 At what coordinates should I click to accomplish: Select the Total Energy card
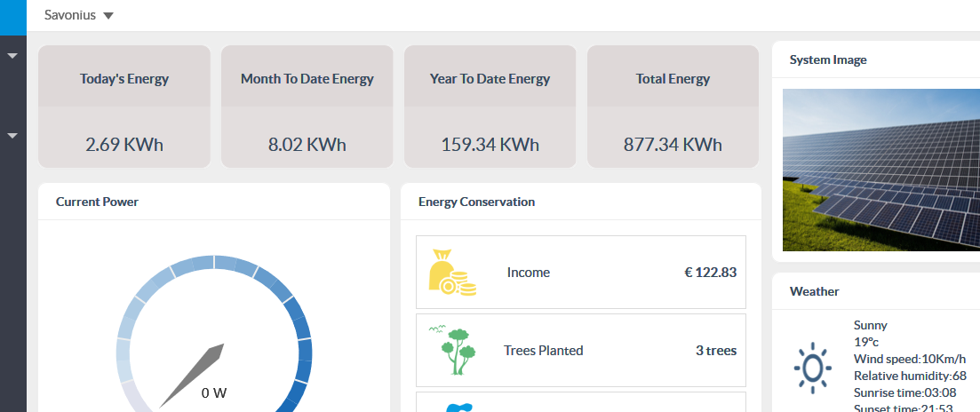pos(673,107)
